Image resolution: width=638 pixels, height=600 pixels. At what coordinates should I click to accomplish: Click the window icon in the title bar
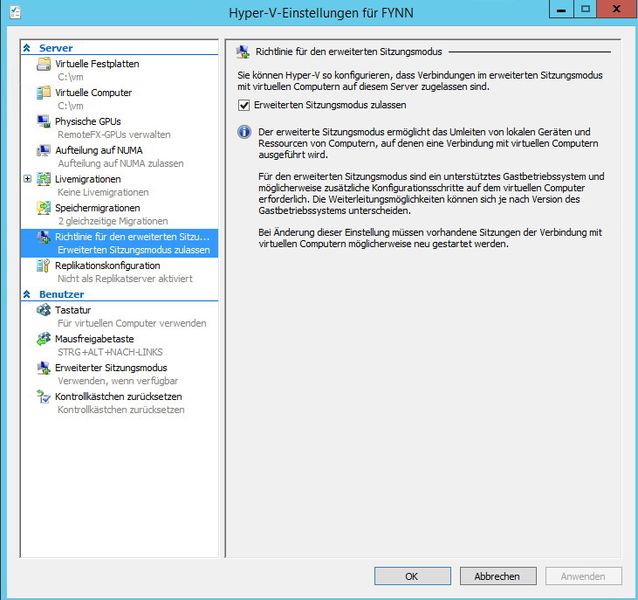click(15, 12)
